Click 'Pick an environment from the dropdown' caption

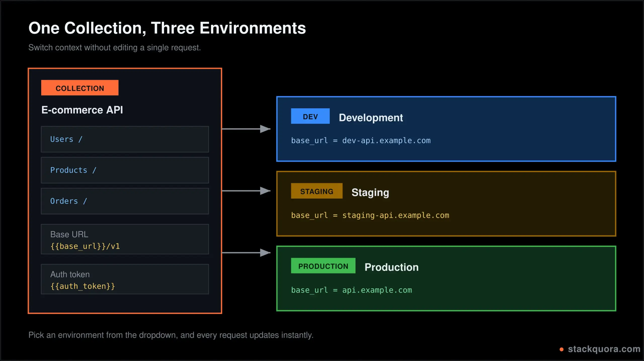pyautogui.click(x=171, y=335)
